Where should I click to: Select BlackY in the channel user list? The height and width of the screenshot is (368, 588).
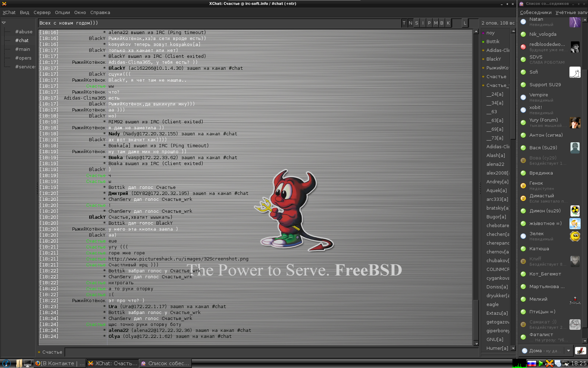(x=493, y=59)
